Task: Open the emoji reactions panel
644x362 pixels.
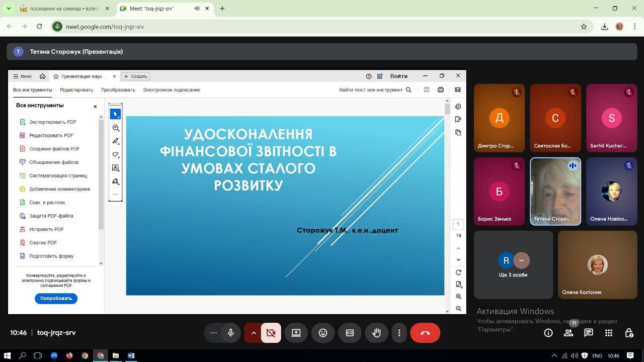Action: [x=323, y=333]
